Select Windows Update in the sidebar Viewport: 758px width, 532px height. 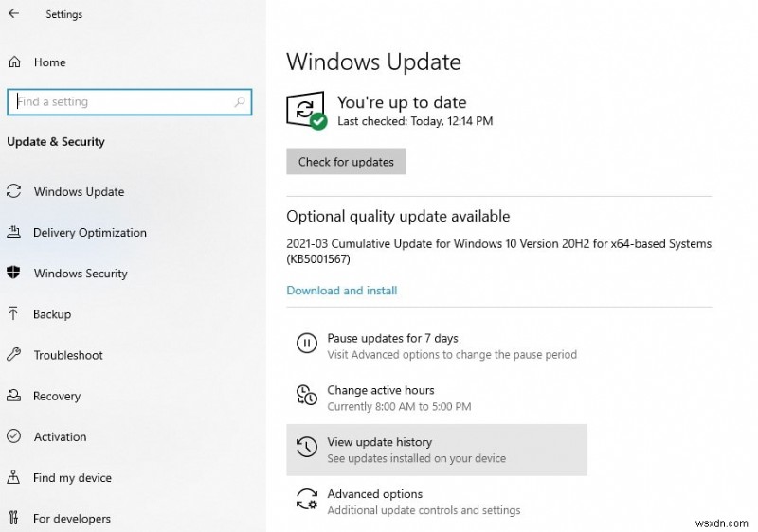[x=80, y=191]
